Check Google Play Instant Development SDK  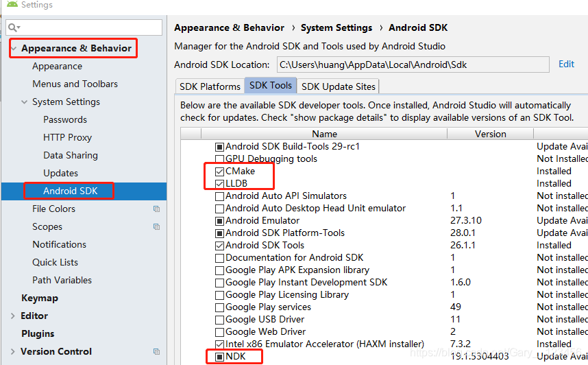click(x=220, y=283)
